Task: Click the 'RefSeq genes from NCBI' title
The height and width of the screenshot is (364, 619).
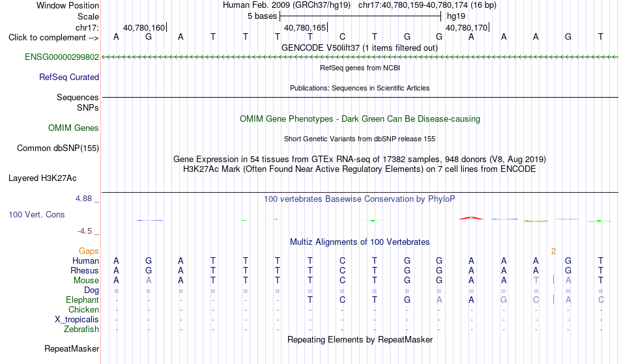Action: pyautogui.click(x=360, y=68)
